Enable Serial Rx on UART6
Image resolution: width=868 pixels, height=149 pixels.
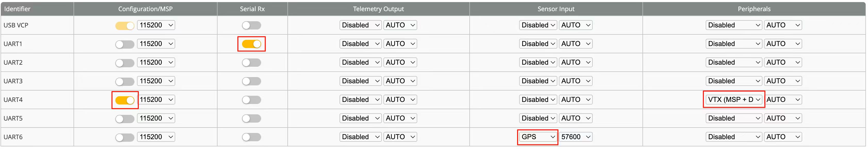tap(252, 137)
